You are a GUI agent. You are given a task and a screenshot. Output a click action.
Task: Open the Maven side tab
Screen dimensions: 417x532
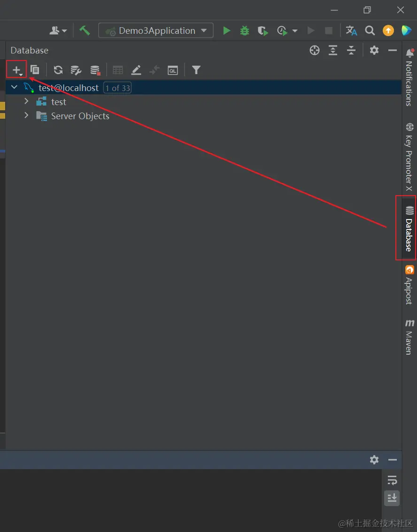tap(409, 336)
